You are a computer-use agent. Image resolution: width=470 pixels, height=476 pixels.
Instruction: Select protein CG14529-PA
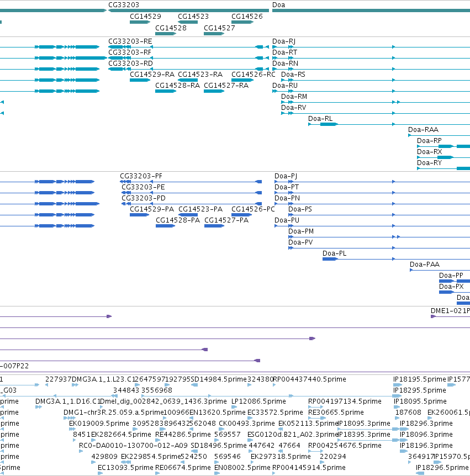[152, 209]
